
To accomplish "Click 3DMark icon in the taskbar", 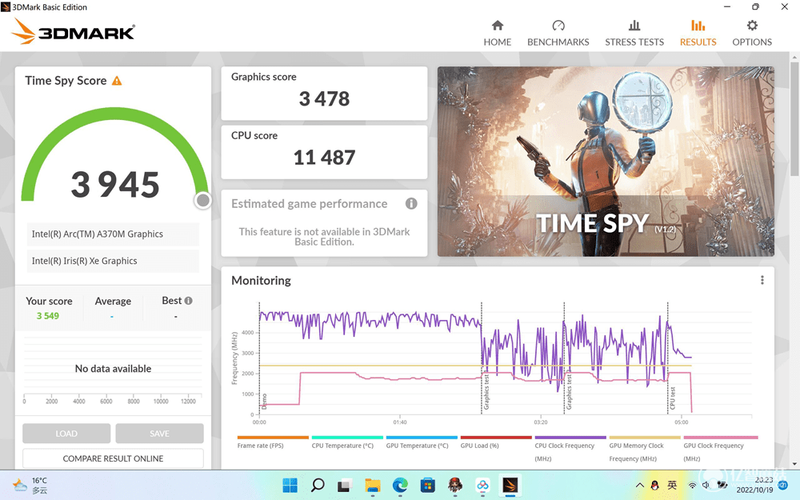I will tap(510, 485).
